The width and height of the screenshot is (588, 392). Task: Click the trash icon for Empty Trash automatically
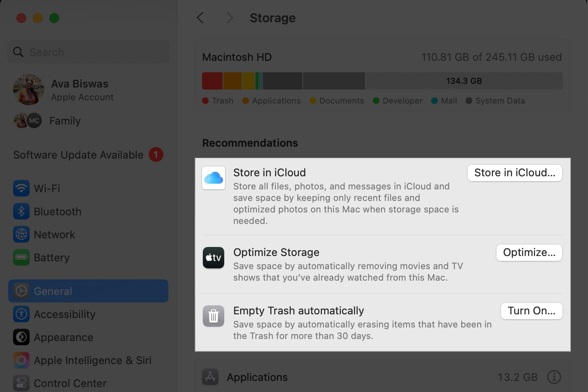tap(214, 316)
